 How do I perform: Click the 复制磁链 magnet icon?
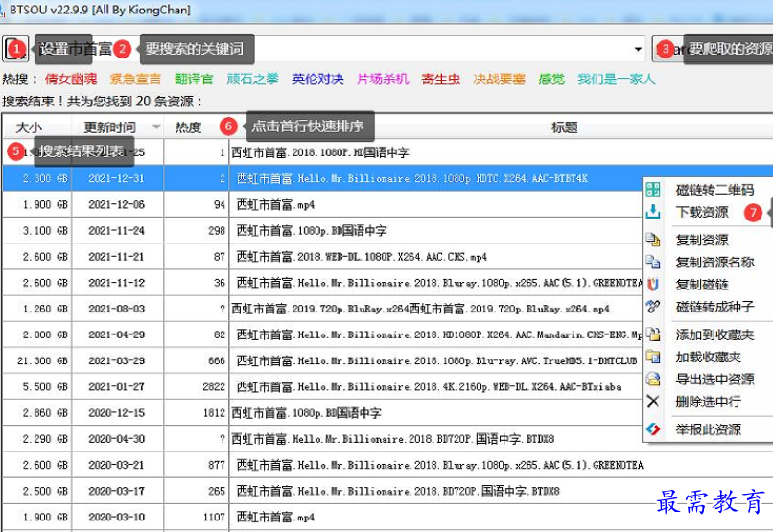click(653, 284)
